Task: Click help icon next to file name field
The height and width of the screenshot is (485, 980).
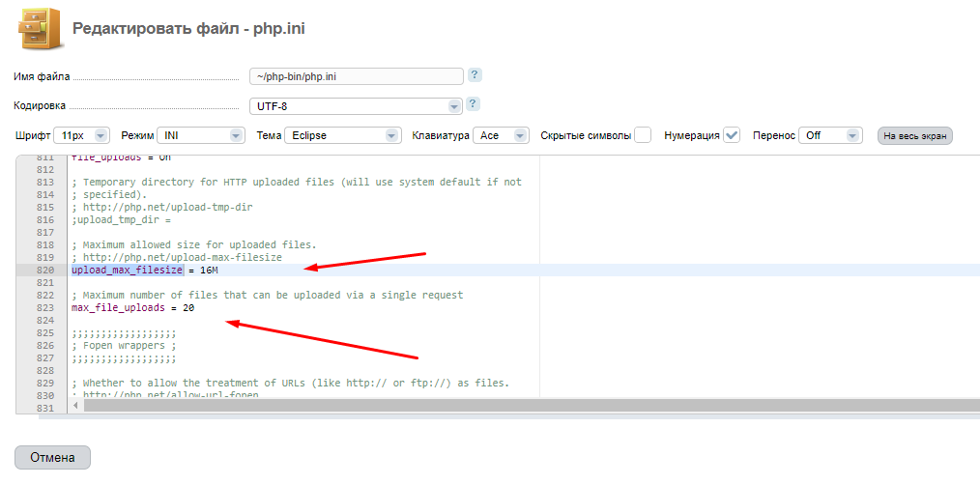Action: click(475, 75)
